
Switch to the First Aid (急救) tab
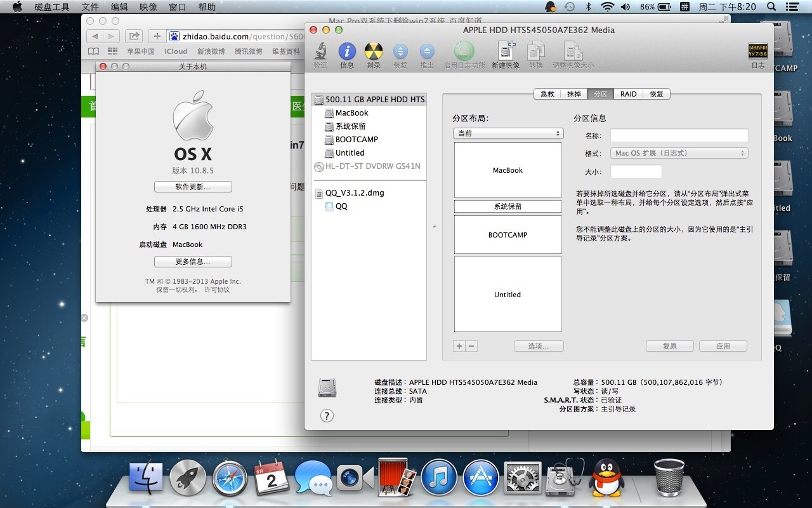pos(547,94)
